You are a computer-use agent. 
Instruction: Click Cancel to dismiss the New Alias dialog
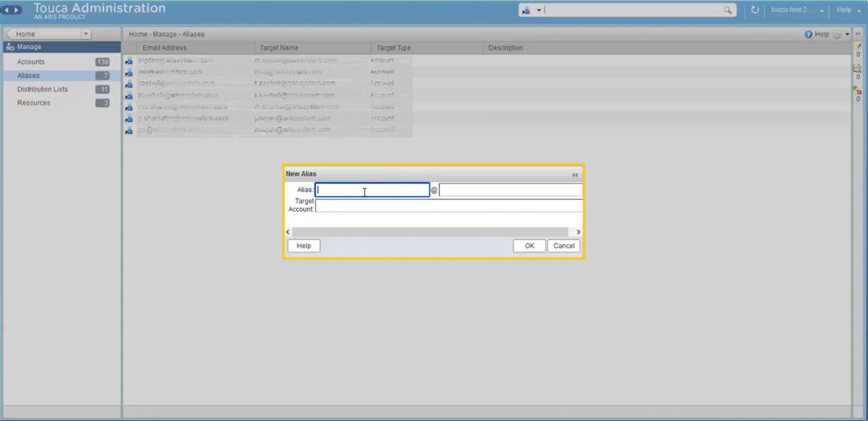click(x=564, y=245)
